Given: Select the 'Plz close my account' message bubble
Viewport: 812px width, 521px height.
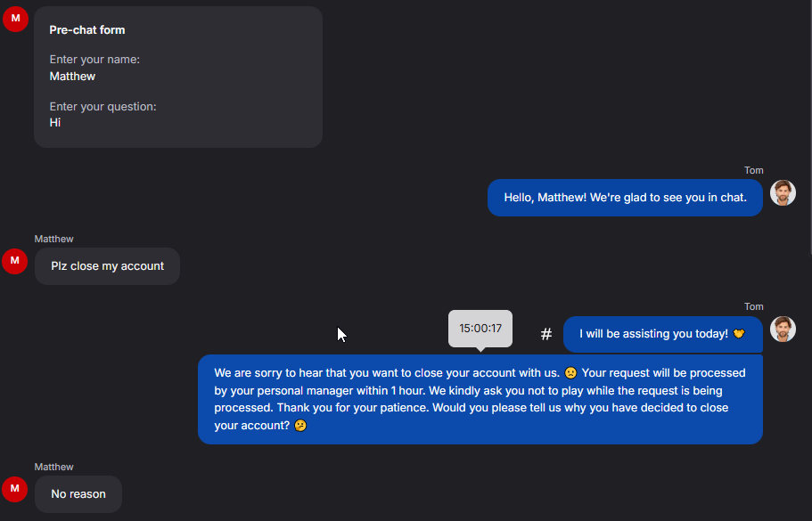Looking at the screenshot, I should pyautogui.click(x=107, y=266).
